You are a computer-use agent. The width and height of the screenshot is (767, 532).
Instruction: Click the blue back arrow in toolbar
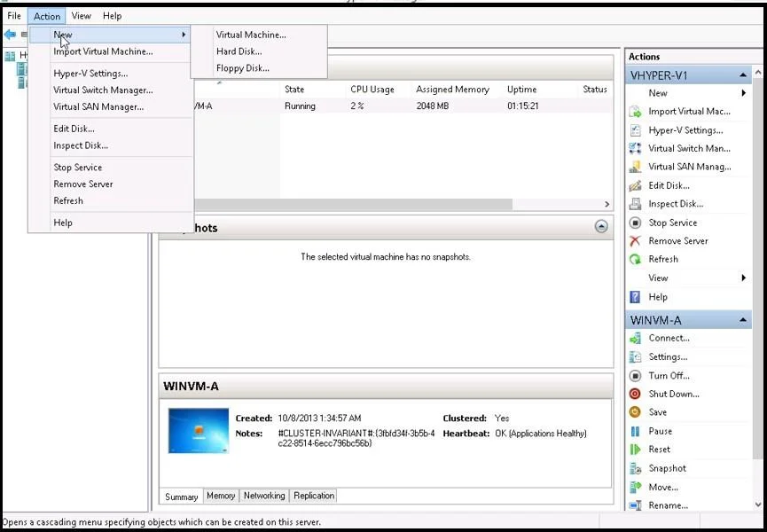pyautogui.click(x=10, y=35)
